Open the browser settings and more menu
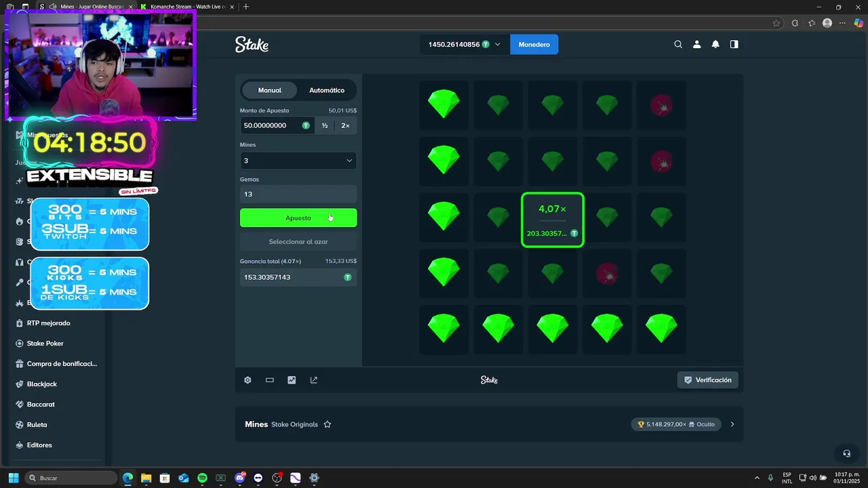The width and height of the screenshot is (868, 488). point(843,23)
